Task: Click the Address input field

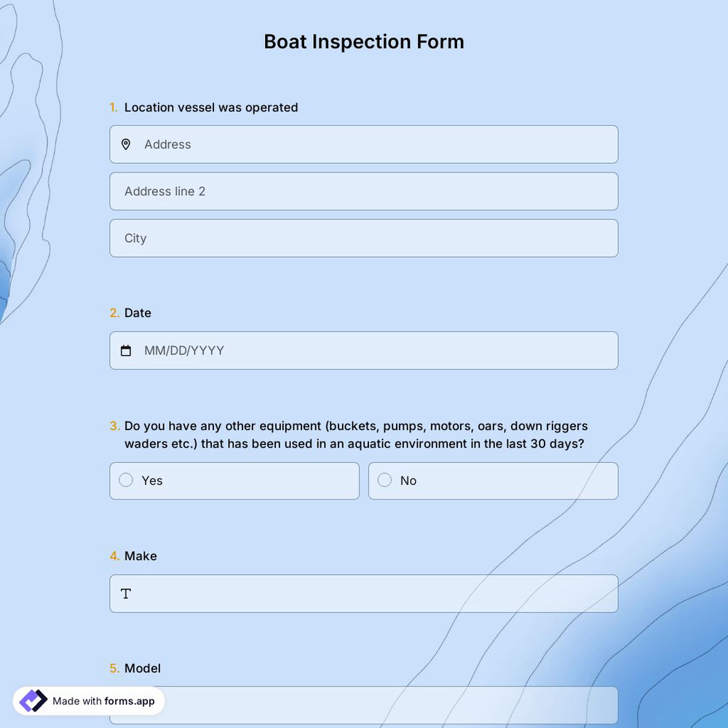Action: pyautogui.click(x=328, y=144)
